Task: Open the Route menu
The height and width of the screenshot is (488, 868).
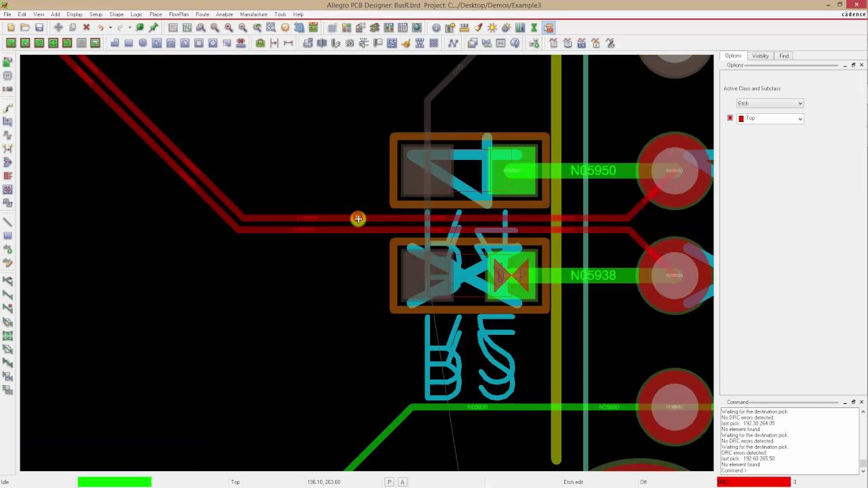Action: pyautogui.click(x=202, y=14)
